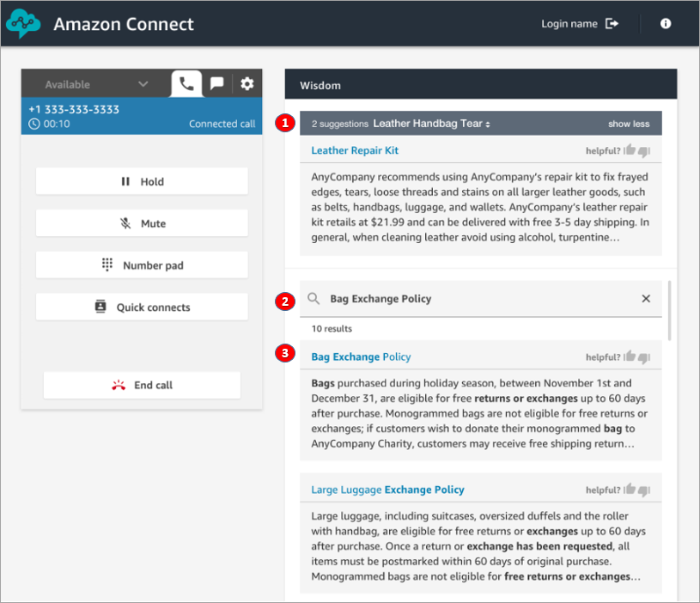Image resolution: width=700 pixels, height=603 pixels.
Task: Expand the Available status dropdown
Action: 143,84
